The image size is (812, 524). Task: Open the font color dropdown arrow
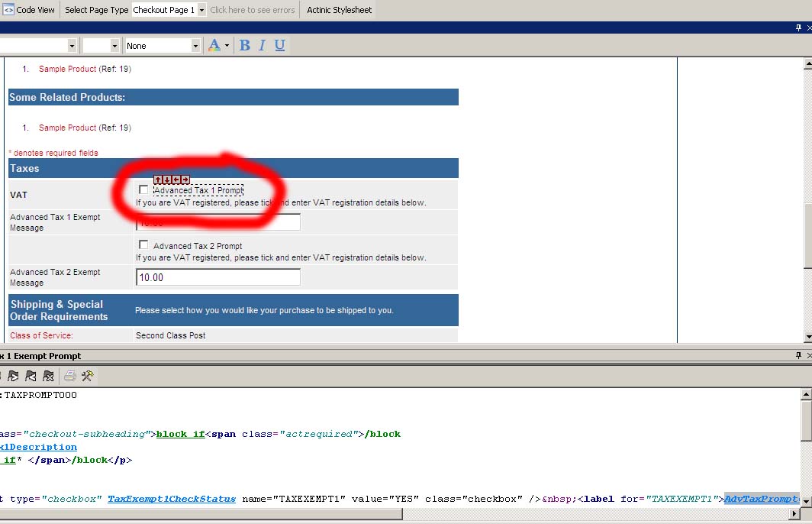pyautogui.click(x=227, y=46)
